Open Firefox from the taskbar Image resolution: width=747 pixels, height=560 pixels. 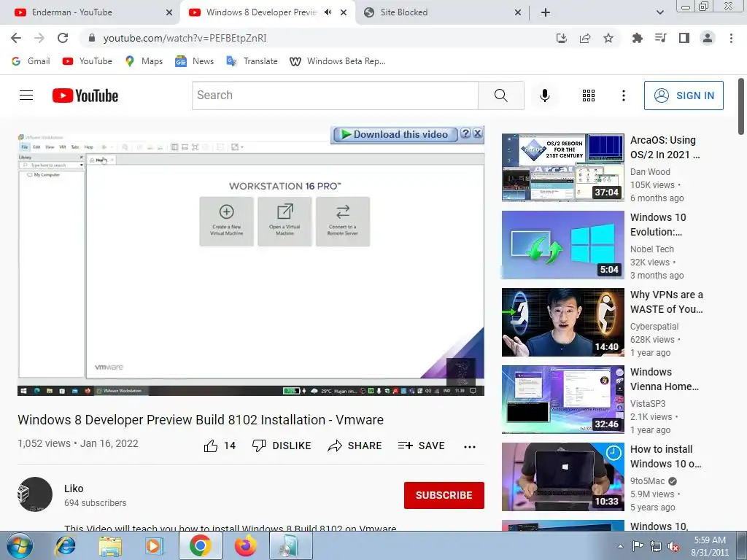point(245,546)
